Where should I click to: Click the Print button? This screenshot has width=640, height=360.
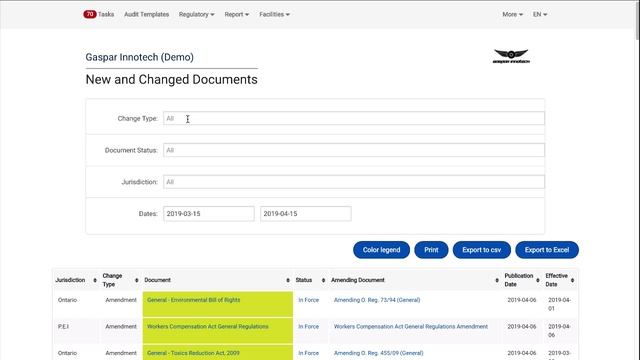(x=431, y=250)
